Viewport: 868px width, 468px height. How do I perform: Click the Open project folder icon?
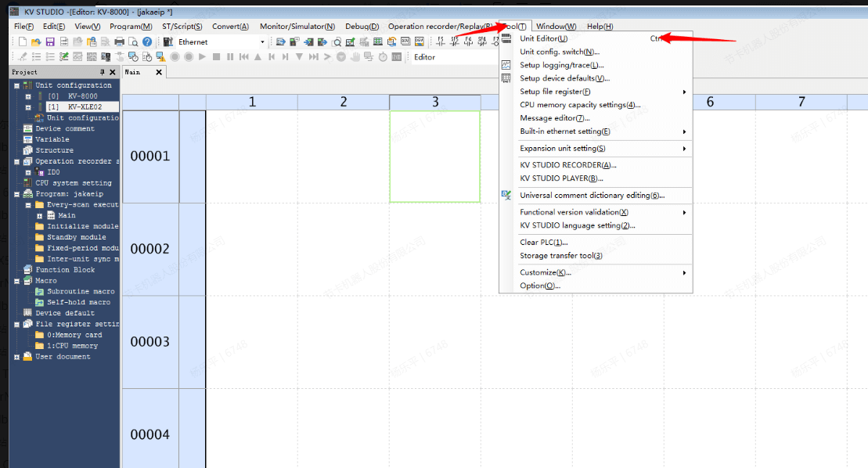(36, 41)
